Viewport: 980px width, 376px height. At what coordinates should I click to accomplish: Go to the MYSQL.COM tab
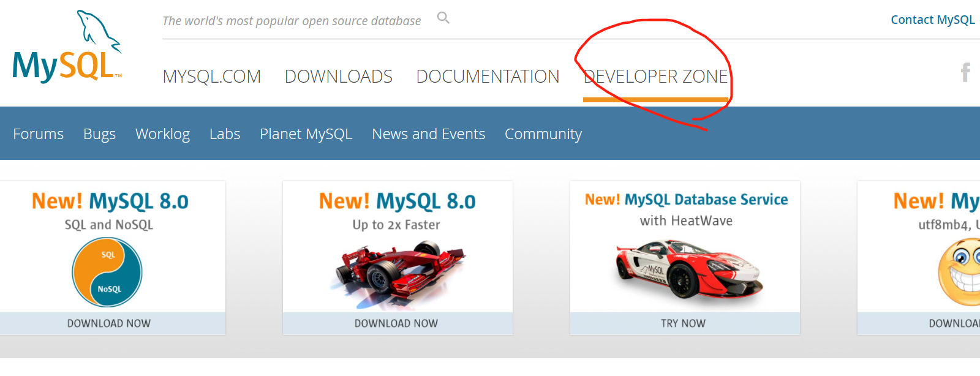(x=212, y=77)
